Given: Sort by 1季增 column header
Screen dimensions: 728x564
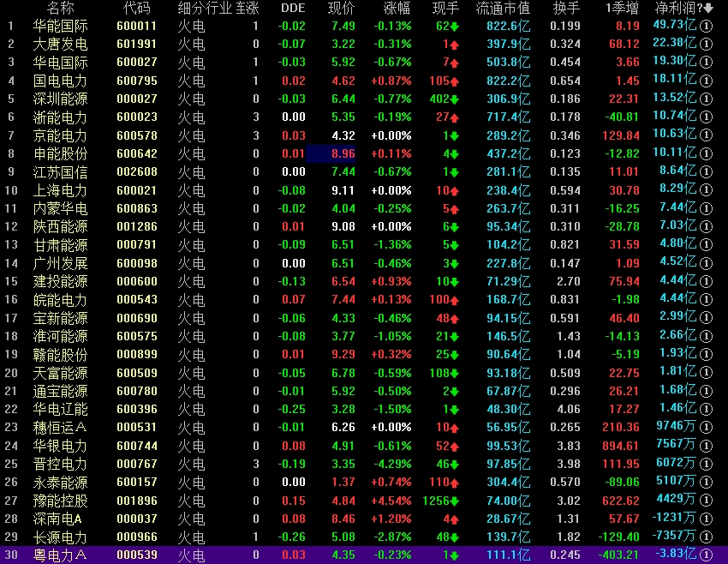Looking at the screenshot, I should click(x=622, y=8).
